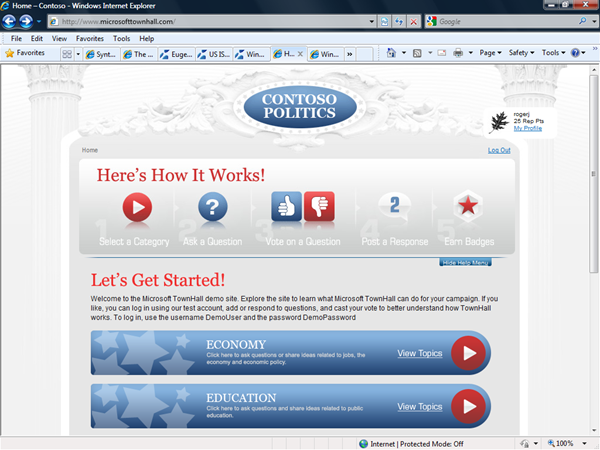Click the Hide Help Menu button
Screen dimensions: 600x450
(465, 262)
